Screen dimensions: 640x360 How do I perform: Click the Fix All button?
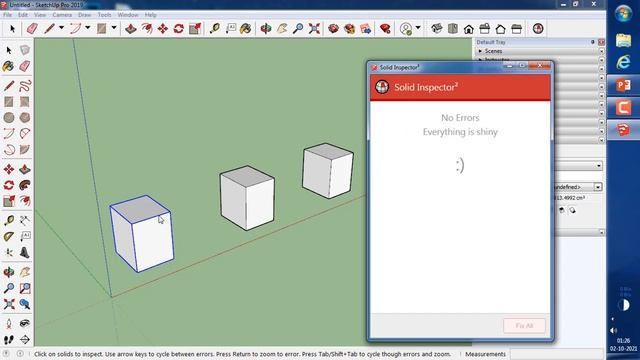pyautogui.click(x=524, y=326)
